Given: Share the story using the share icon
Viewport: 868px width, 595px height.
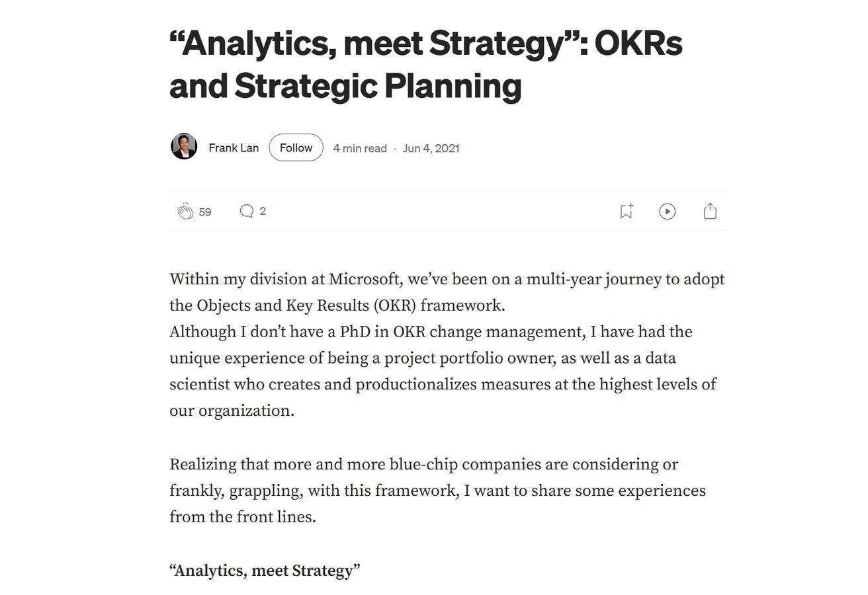Looking at the screenshot, I should tap(710, 211).
